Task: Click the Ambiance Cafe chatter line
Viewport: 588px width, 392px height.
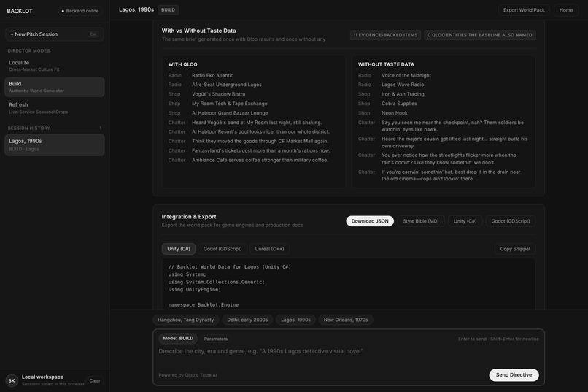Action: tap(260, 160)
